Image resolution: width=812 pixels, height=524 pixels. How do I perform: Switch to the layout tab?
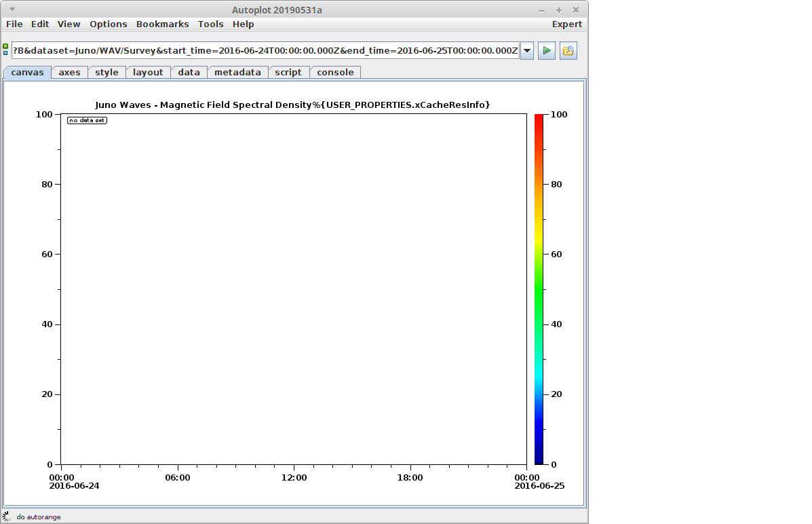click(148, 73)
